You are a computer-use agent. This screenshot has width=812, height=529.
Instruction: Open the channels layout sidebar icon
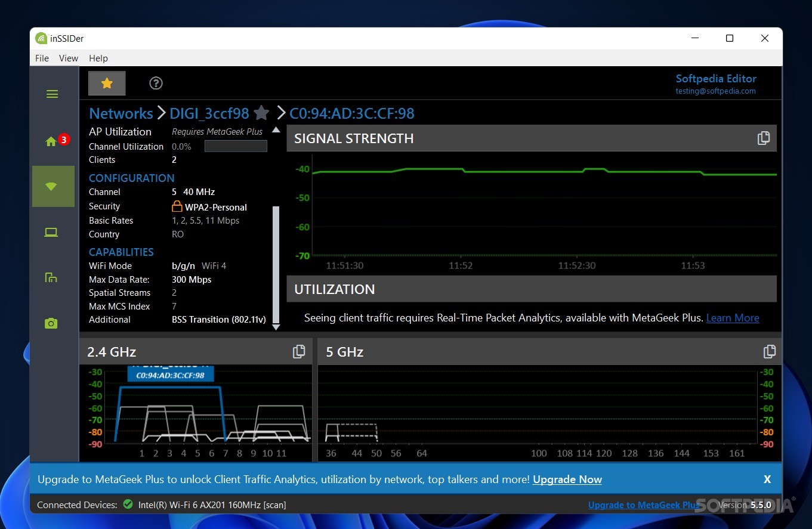click(51, 277)
